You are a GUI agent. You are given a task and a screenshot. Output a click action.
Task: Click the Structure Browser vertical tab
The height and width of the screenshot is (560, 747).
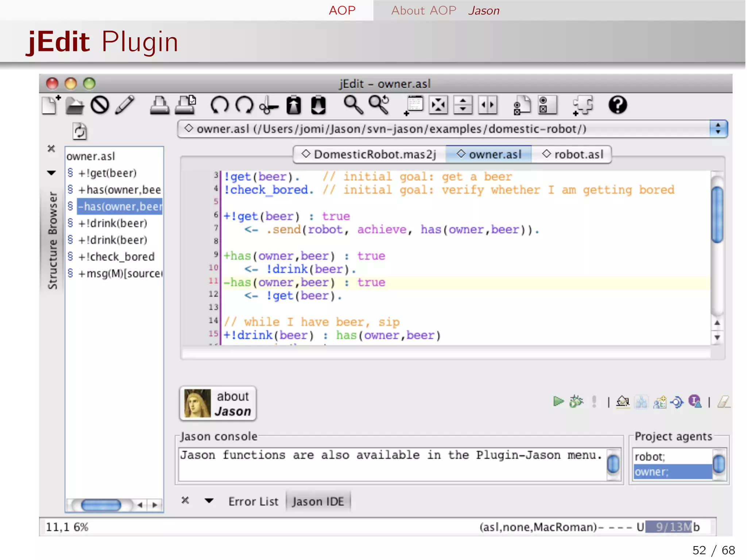53,240
